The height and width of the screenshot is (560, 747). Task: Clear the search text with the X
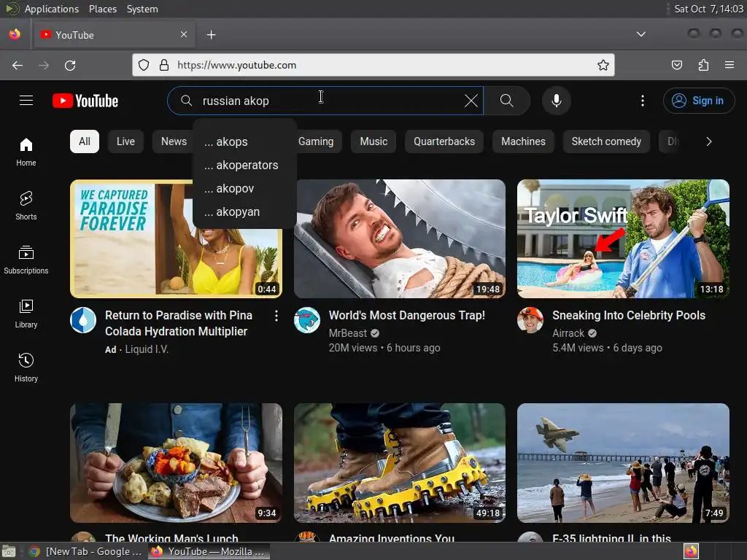pos(471,101)
